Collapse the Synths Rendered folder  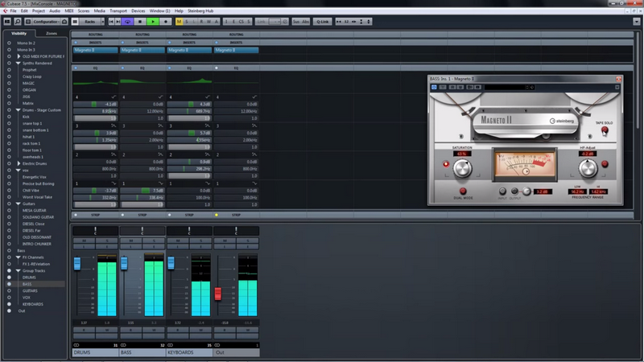(x=18, y=64)
